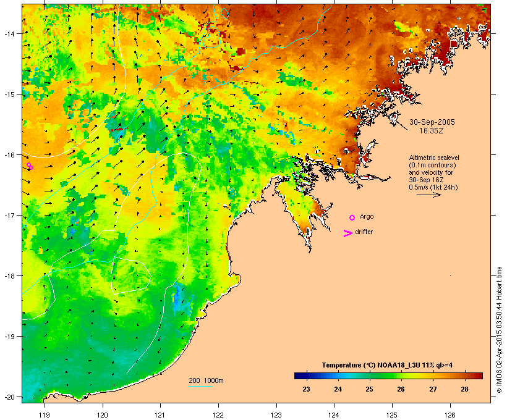The image size is (507, 420).
Task: Click the '(0.1m contours)' caption line
Action: coord(433,165)
